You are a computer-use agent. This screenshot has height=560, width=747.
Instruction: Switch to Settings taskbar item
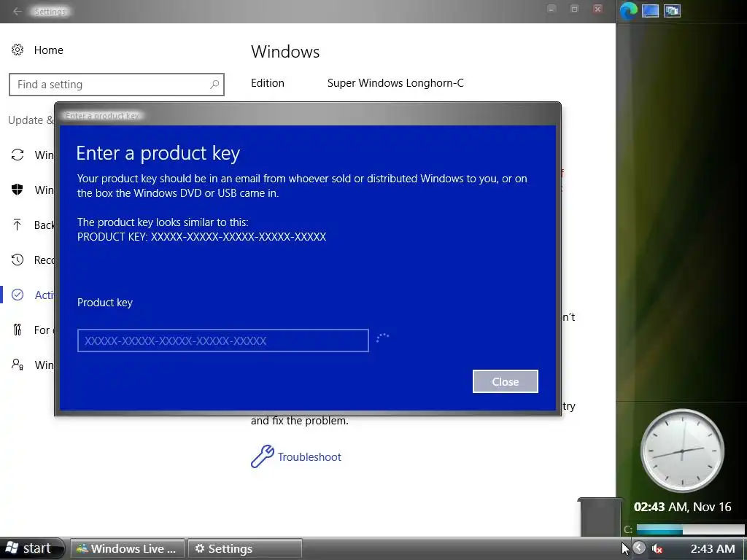point(245,548)
